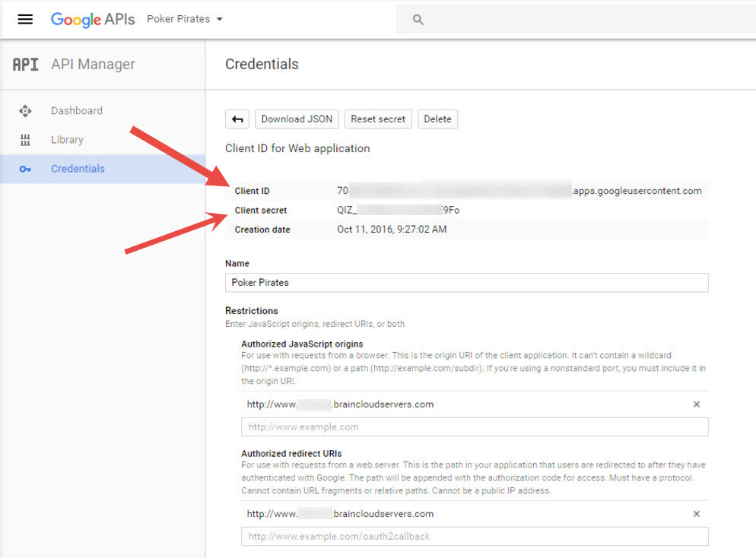
Task: Click the Credentials page heading
Action: point(262,64)
